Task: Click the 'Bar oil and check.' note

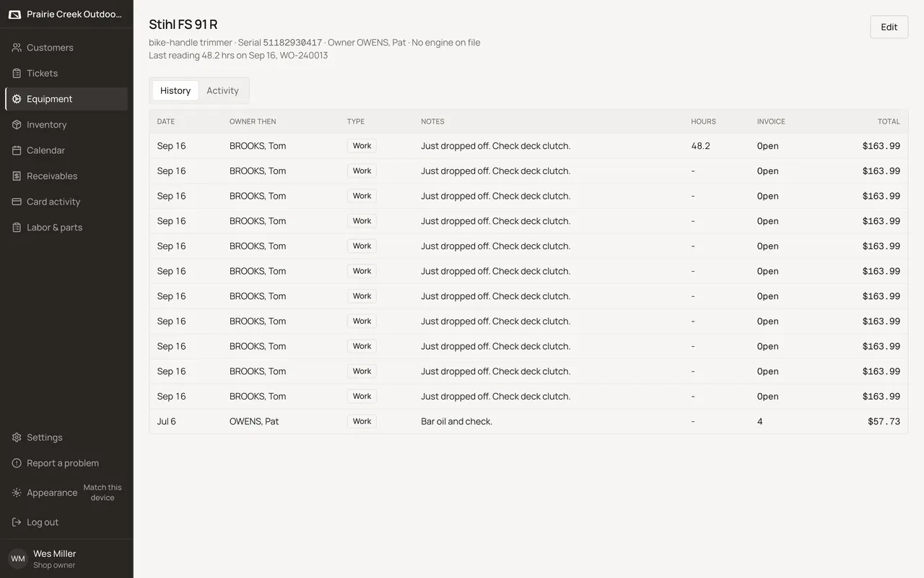Action: click(456, 421)
